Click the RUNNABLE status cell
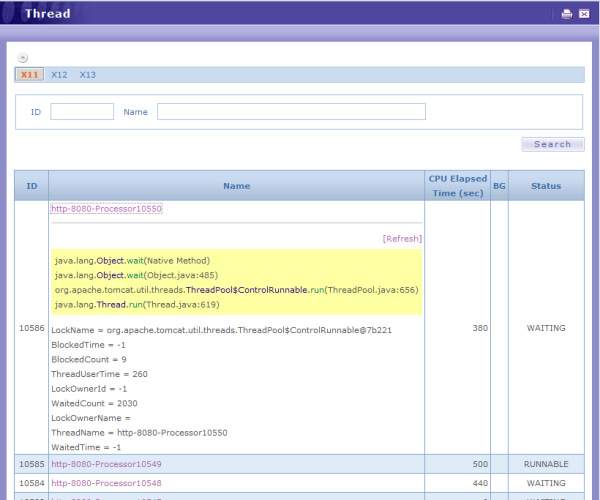 coord(546,464)
